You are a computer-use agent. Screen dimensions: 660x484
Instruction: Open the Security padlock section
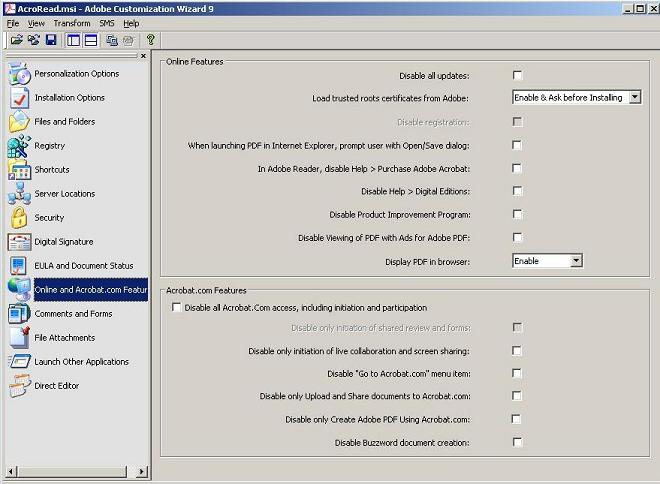[20, 218]
